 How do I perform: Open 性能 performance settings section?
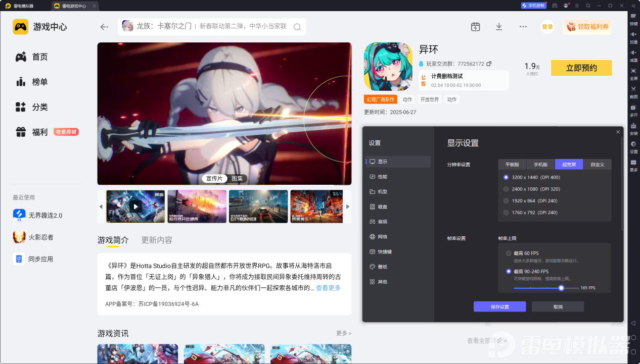point(398,177)
